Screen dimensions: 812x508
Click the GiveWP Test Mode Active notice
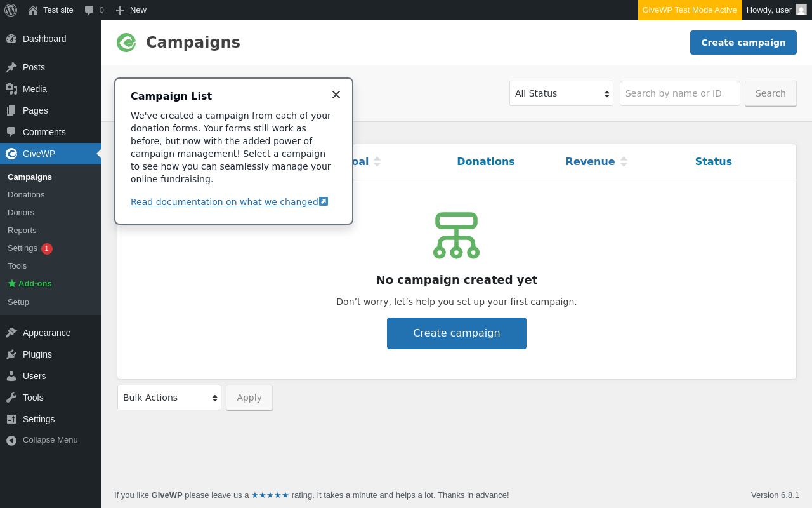click(690, 10)
